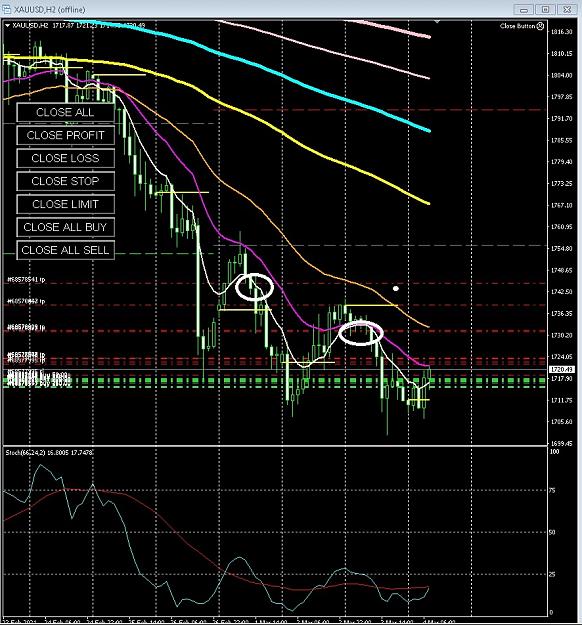Click the 1767.10 price scale label
Image resolution: width=582 pixels, height=625 pixels.
(x=561, y=205)
